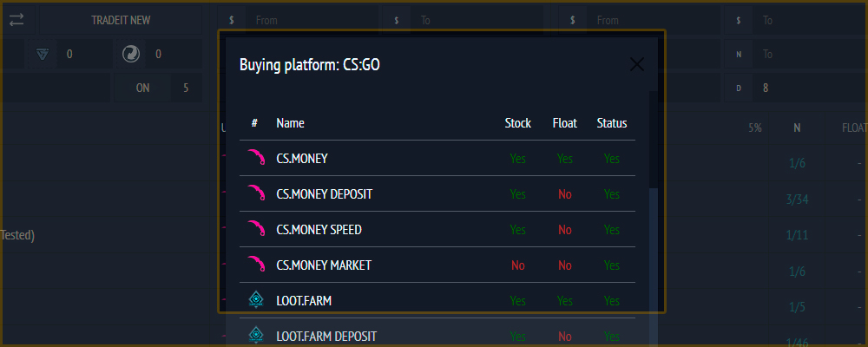This screenshot has height=347, width=868.
Task: Click CS.MONEY MARKET Stock value No
Action: click(x=518, y=265)
